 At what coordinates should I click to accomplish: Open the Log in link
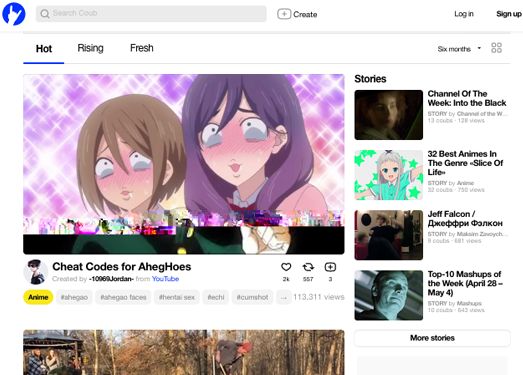[x=464, y=14]
